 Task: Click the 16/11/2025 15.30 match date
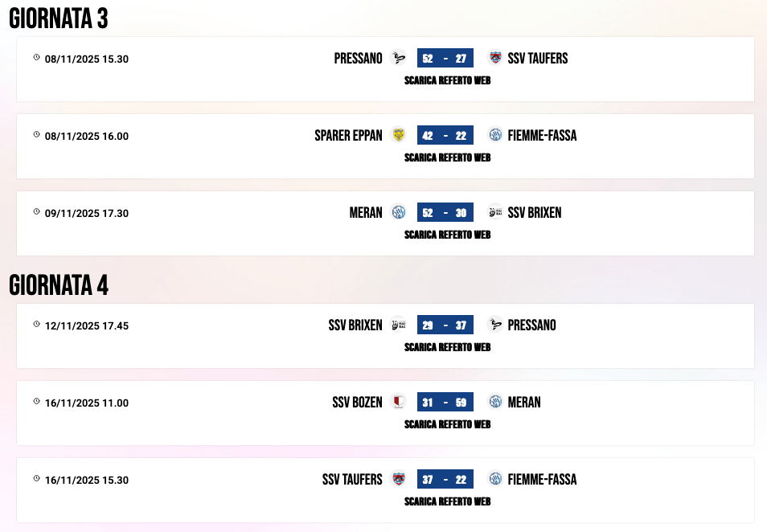[x=87, y=480]
